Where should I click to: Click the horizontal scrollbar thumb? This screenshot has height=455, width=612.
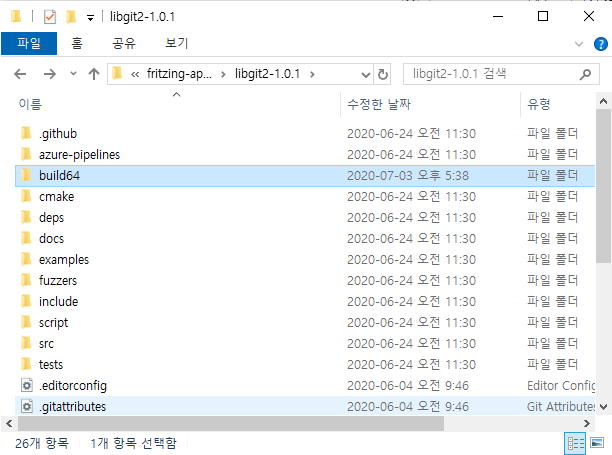tap(231, 423)
